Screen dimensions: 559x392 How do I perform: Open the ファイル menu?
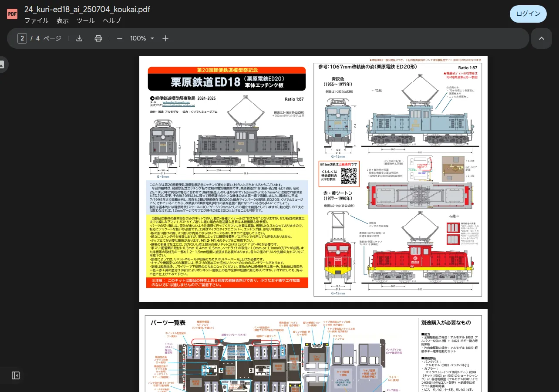37,20
